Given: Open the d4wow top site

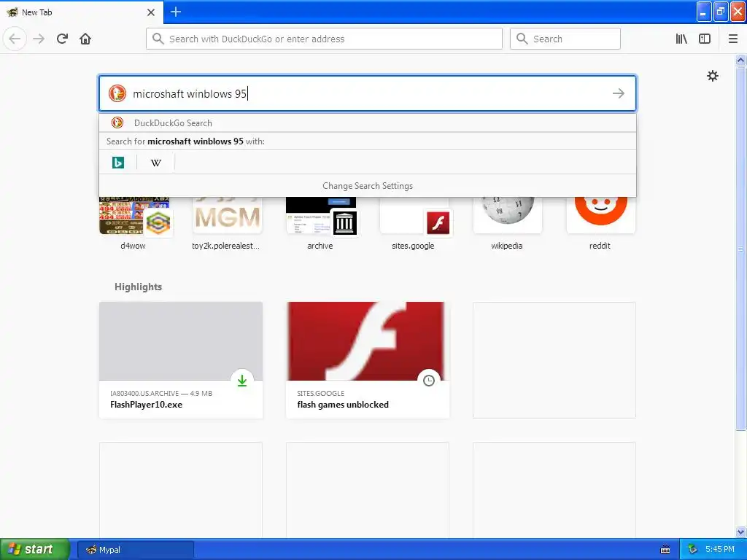Looking at the screenshot, I should [134, 223].
